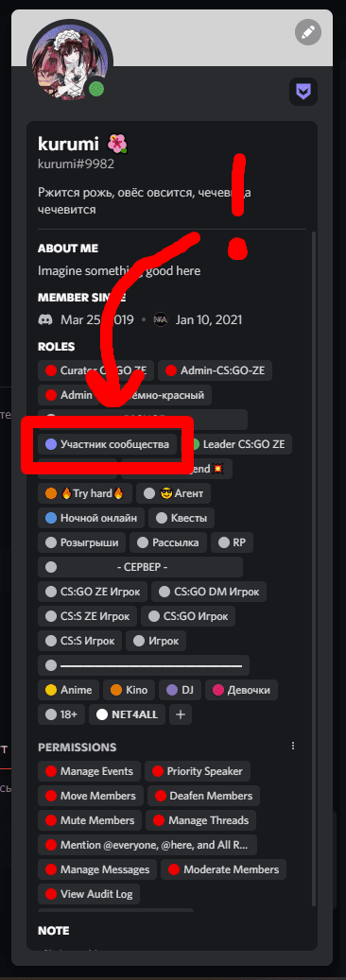Click the Anime role yellow dot
346x980 pixels.
pyautogui.click(x=51, y=690)
